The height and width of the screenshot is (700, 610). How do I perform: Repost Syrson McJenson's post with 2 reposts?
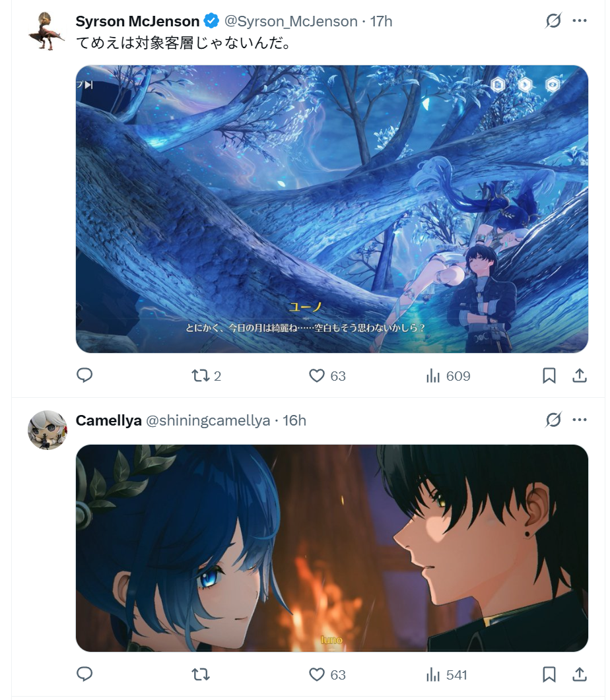pyautogui.click(x=207, y=376)
